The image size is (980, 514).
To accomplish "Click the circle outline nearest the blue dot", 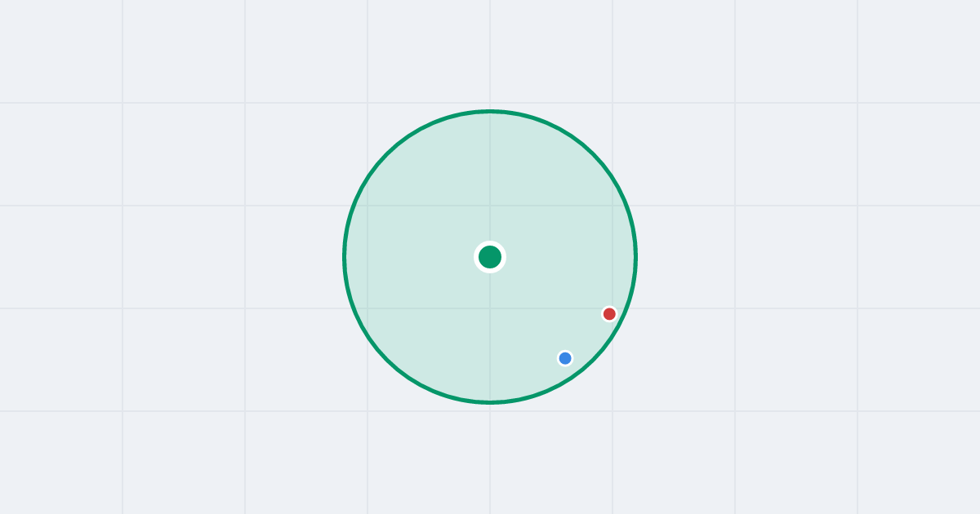I will (x=577, y=374).
